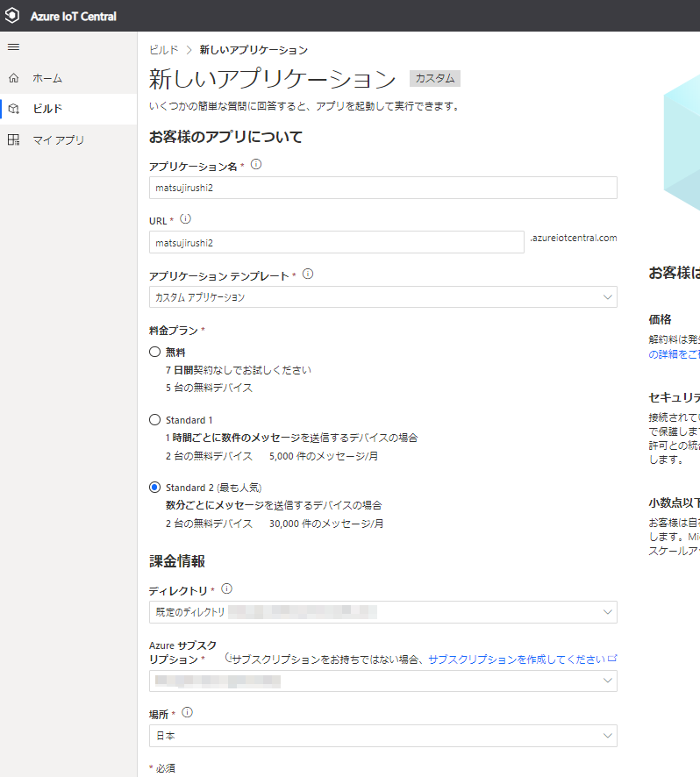Show info tooltip for 場所

coord(187,713)
